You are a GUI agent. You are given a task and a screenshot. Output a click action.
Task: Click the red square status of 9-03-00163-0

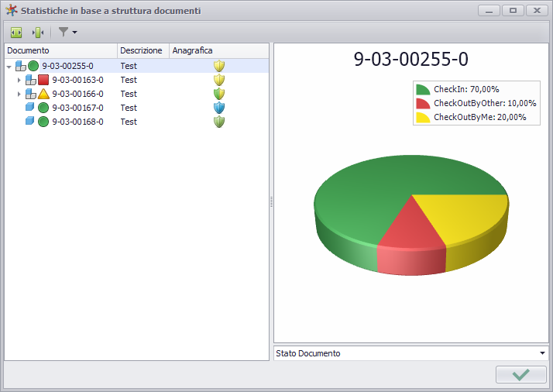click(43, 80)
